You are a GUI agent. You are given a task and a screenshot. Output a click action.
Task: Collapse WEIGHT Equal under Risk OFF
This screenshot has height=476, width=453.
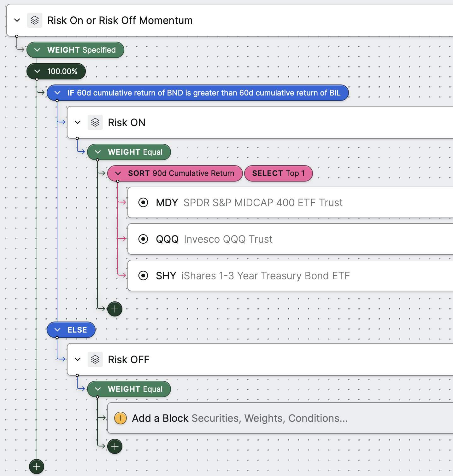[x=98, y=389]
